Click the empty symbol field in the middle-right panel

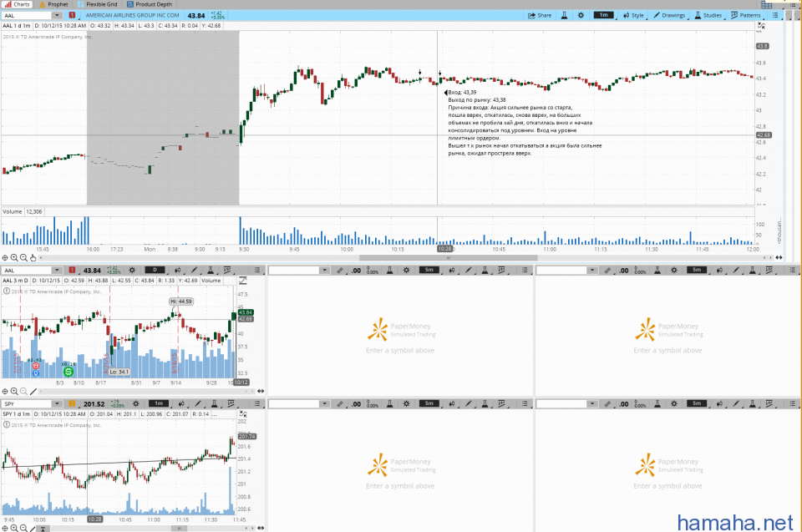[x=561, y=270]
